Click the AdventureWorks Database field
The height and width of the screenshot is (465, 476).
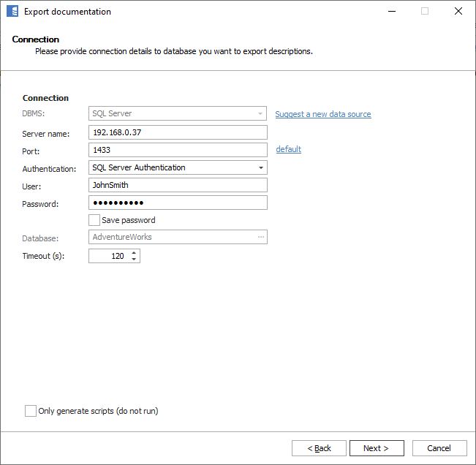[170, 237]
